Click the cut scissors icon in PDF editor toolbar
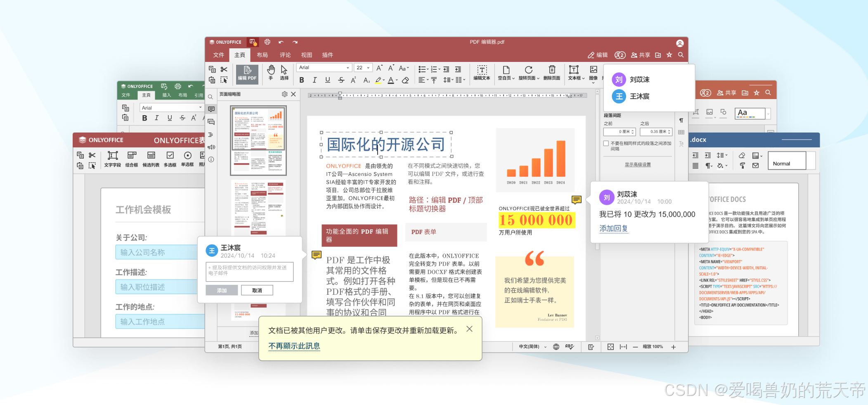868x405 pixels. coord(224,69)
